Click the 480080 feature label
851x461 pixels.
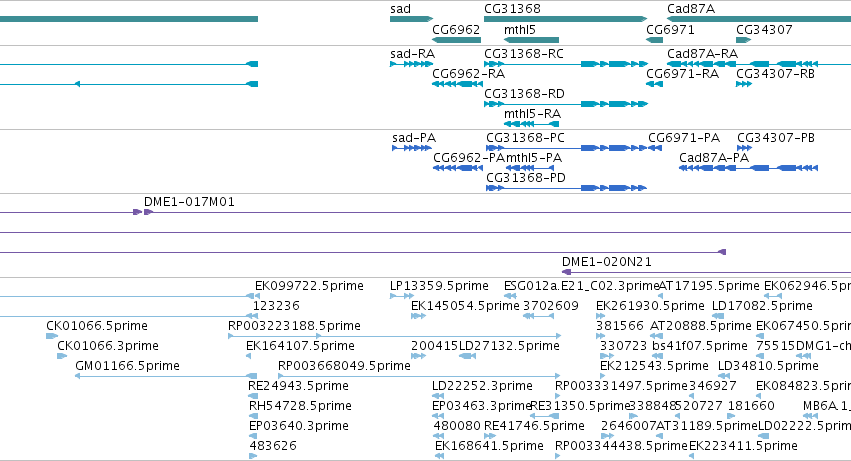pos(457,426)
